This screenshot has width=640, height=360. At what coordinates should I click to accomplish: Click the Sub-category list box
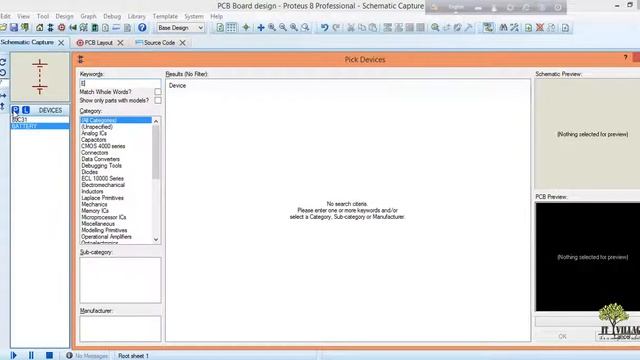(120, 280)
